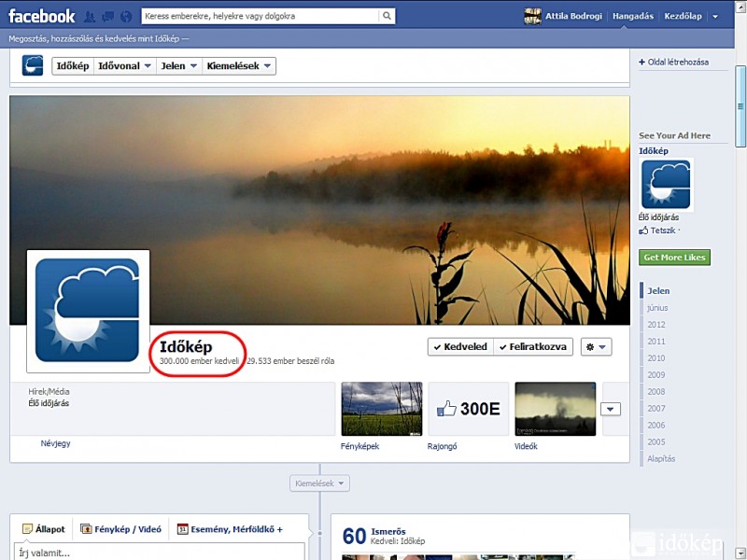This screenshot has height=560, width=747.
Task: Click the Rajongó label link
Action: [x=442, y=446]
